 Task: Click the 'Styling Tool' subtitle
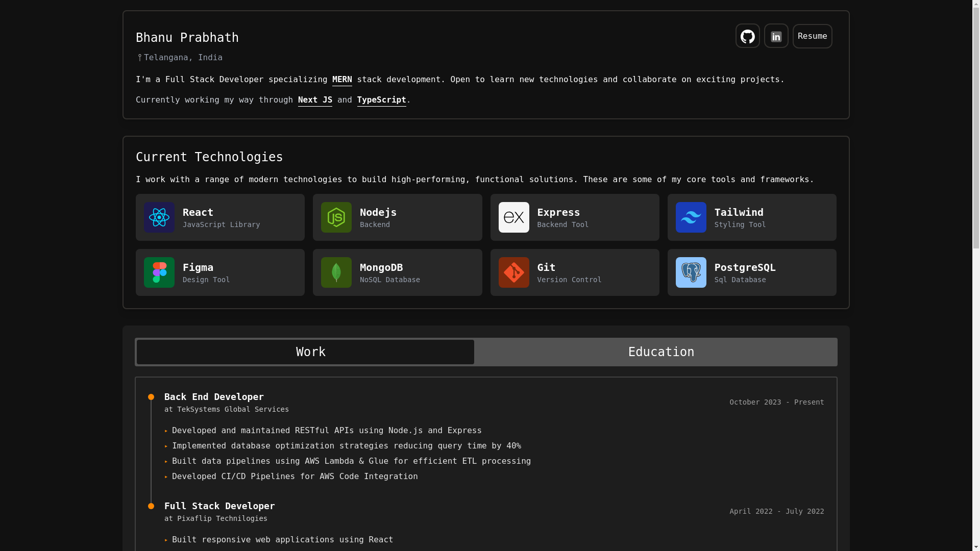740,224
